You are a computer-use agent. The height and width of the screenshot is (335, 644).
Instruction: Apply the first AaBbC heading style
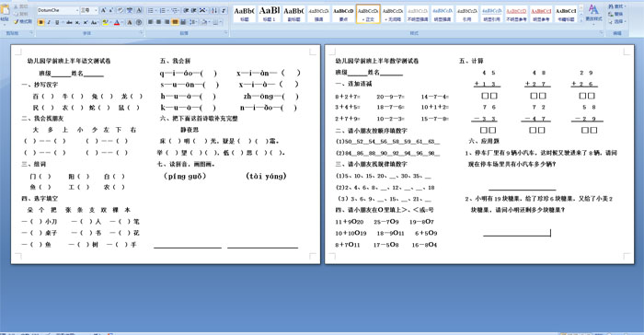coord(244,14)
